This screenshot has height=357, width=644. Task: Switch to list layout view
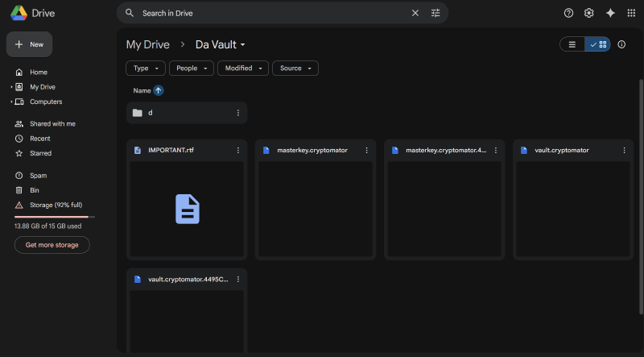[572, 44]
